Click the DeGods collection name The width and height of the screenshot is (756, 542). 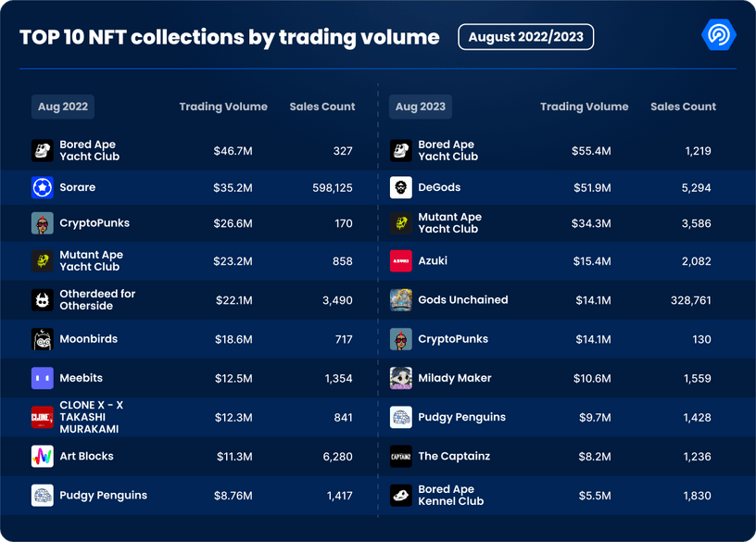pos(439,187)
